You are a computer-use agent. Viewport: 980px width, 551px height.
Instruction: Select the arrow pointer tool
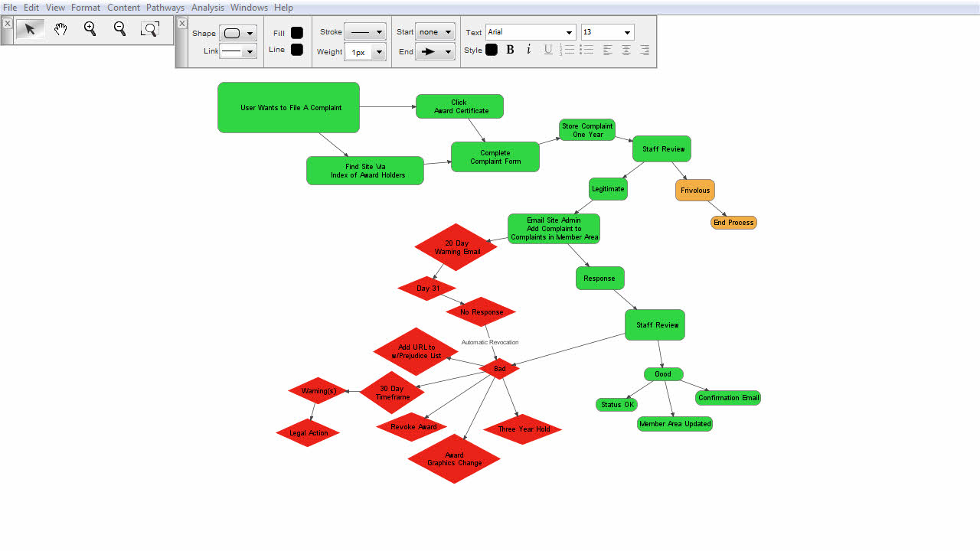pyautogui.click(x=30, y=30)
